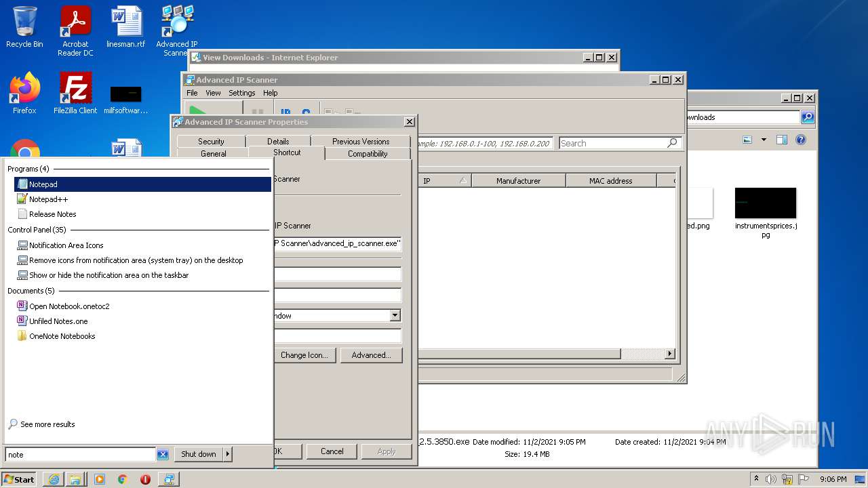Open Explorer help icon

point(801,140)
